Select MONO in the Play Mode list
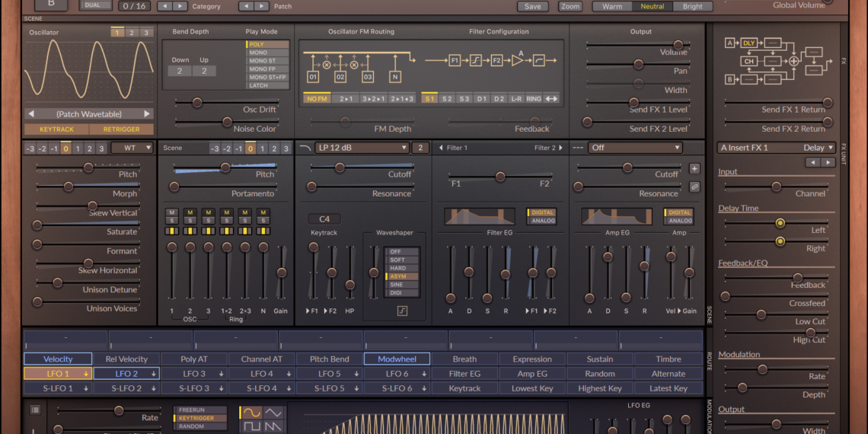868x434 pixels. pyautogui.click(x=267, y=53)
